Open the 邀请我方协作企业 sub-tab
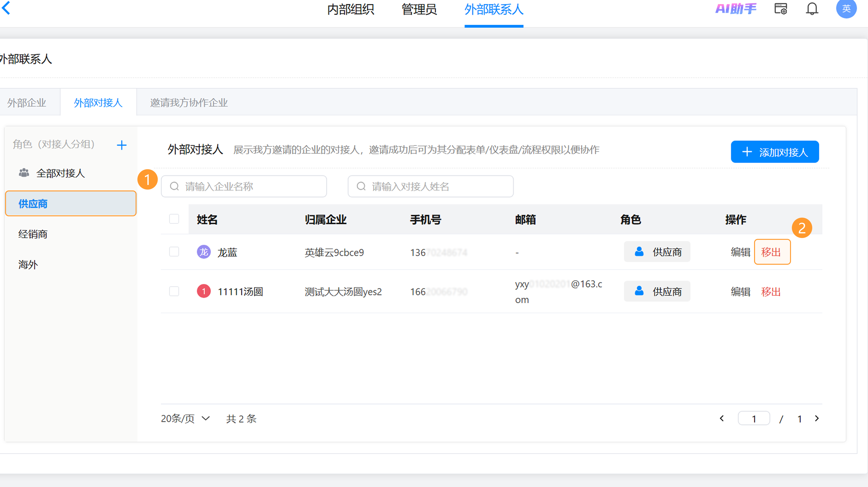The width and height of the screenshot is (868, 487). (189, 102)
